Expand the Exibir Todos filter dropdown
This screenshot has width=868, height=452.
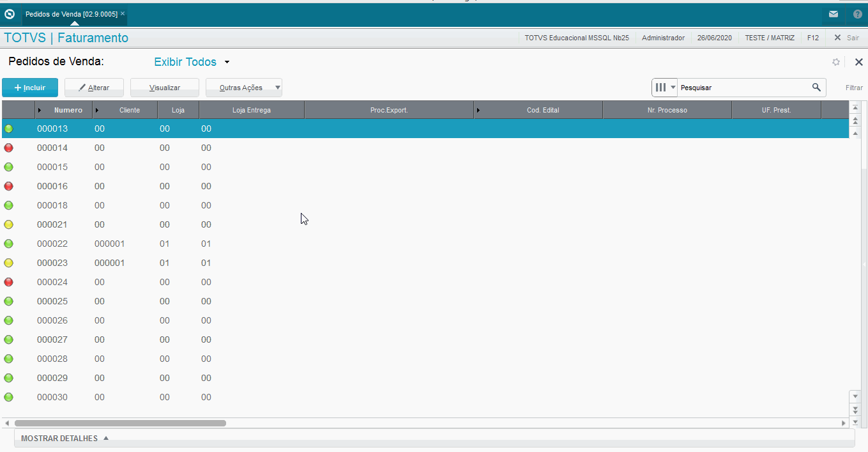227,63
